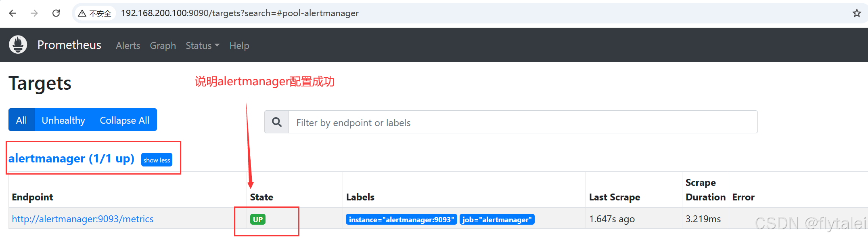Open the Prometheus home link

pos(69,45)
